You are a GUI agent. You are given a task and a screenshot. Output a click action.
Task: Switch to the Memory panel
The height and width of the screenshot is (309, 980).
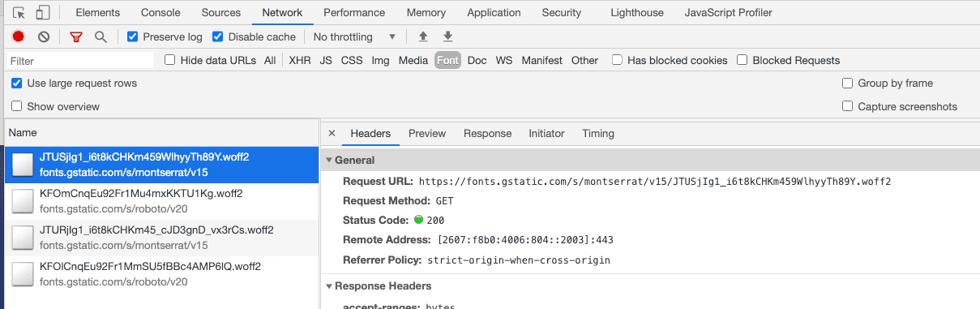[426, 12]
